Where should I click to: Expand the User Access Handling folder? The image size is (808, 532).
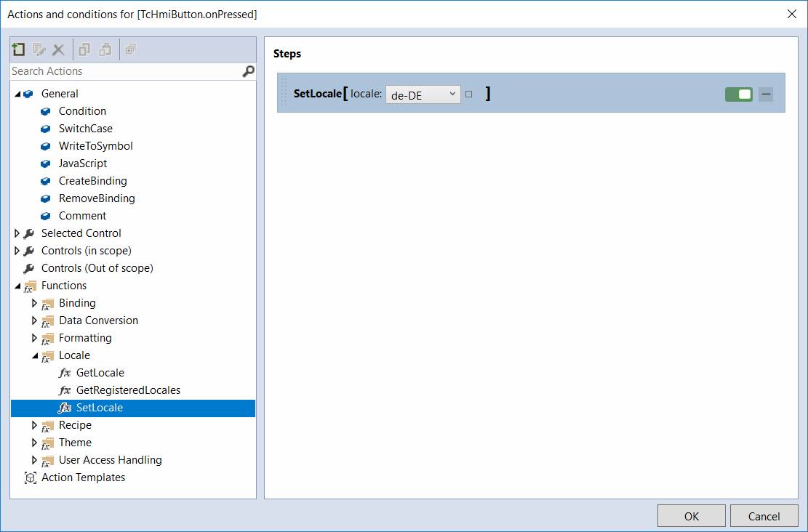pos(34,461)
